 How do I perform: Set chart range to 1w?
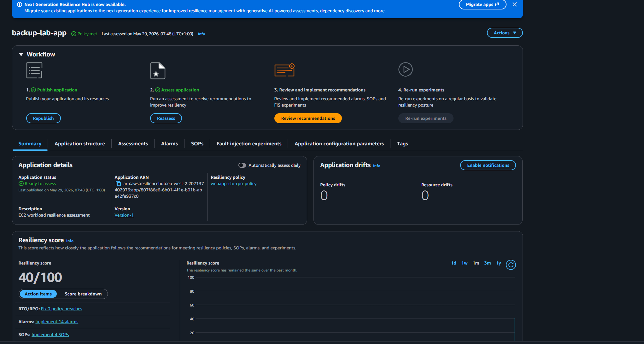coord(465,263)
